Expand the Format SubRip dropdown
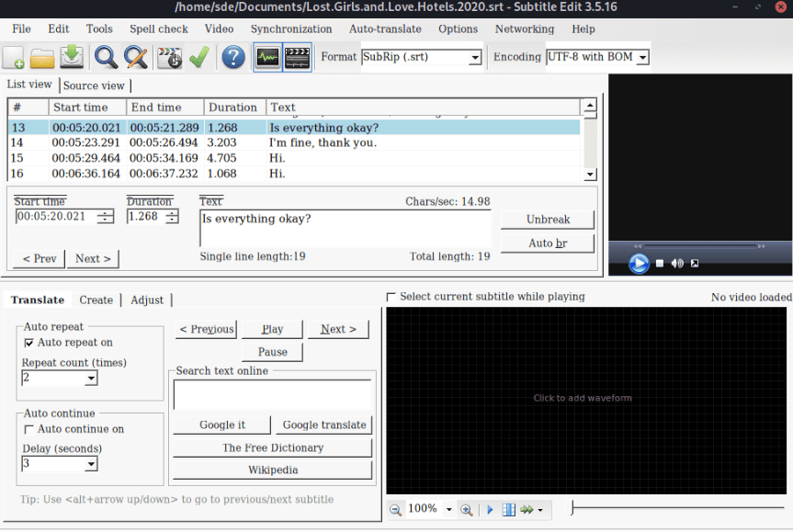 pos(475,58)
